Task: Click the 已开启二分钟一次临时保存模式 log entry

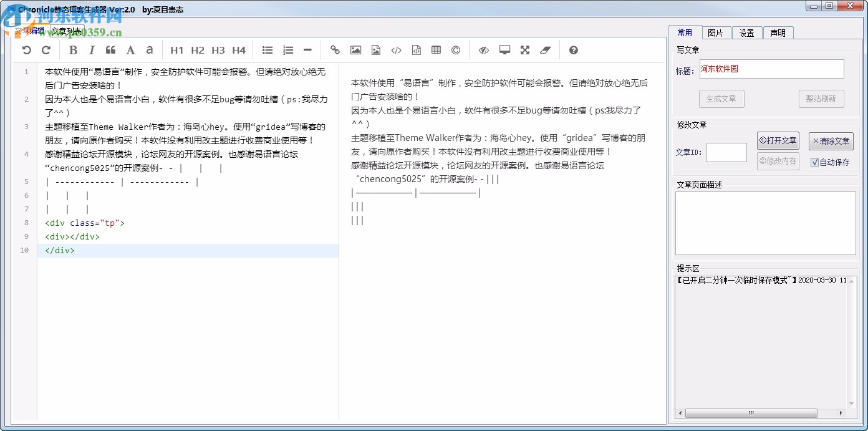Action: coord(761,280)
